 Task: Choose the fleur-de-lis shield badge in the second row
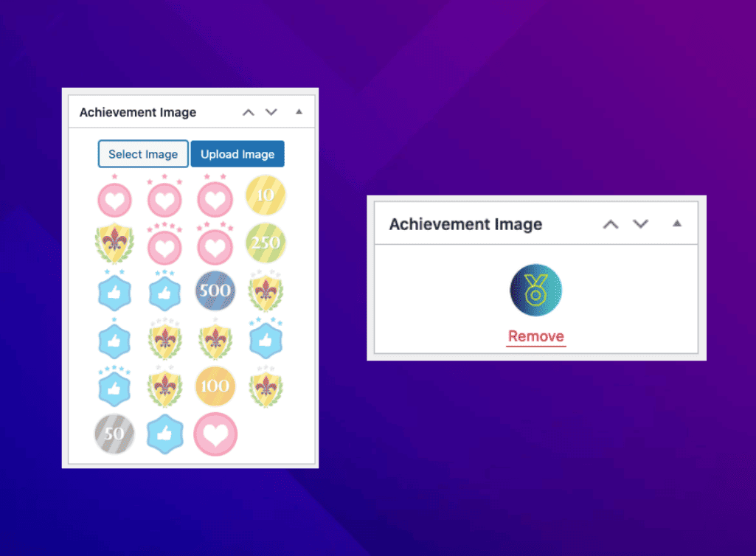(x=114, y=243)
